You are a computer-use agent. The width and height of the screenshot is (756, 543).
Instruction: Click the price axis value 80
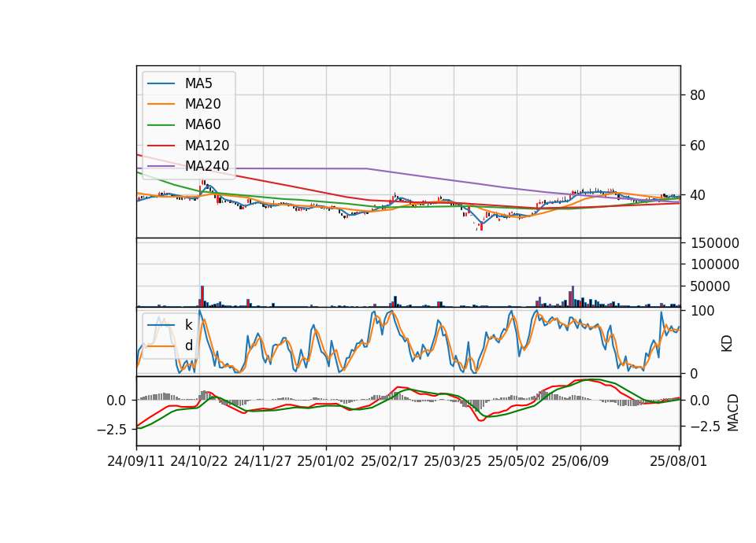point(698,95)
